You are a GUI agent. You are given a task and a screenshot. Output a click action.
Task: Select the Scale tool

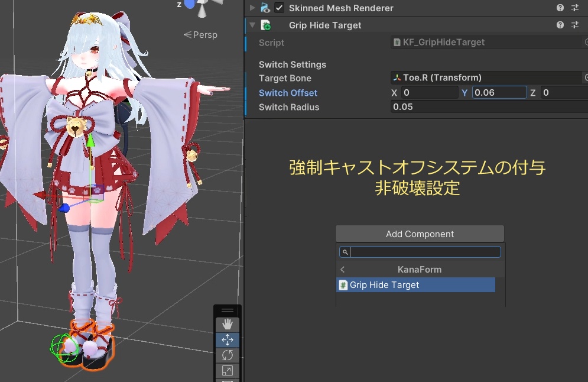[x=228, y=370]
